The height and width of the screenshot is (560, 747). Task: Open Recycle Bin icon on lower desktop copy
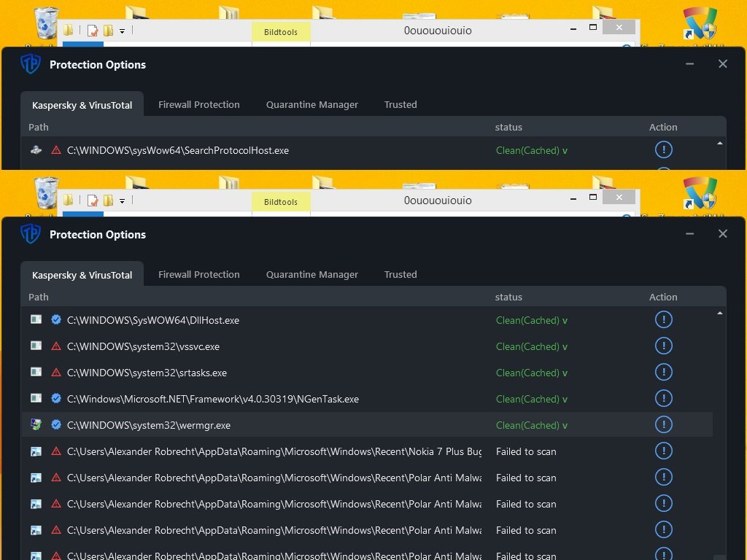(46, 192)
